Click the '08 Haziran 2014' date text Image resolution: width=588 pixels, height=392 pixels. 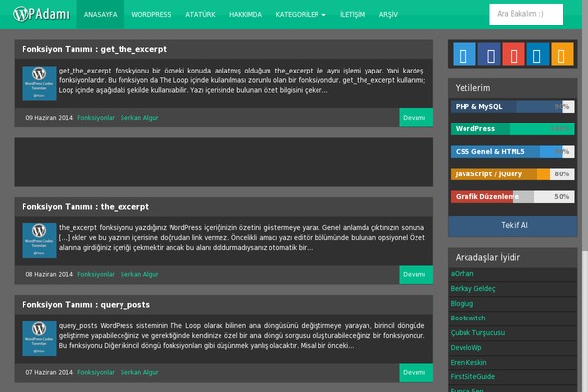click(49, 274)
